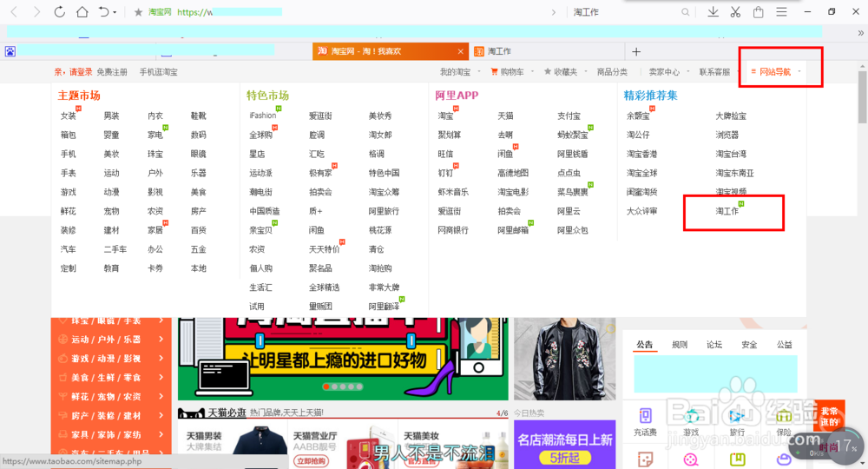Go to the browser home page
The height and width of the screenshot is (469, 868).
(x=82, y=11)
